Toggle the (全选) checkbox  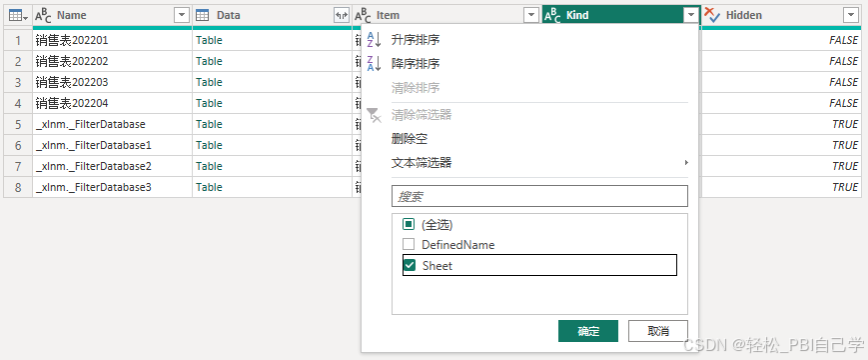pyautogui.click(x=409, y=224)
